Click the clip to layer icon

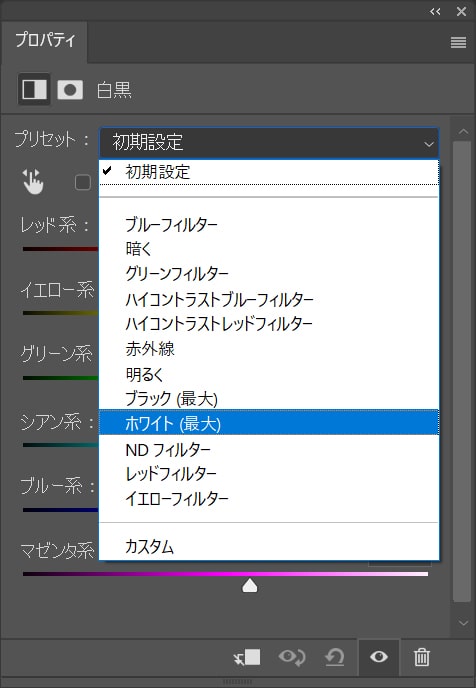click(x=247, y=657)
